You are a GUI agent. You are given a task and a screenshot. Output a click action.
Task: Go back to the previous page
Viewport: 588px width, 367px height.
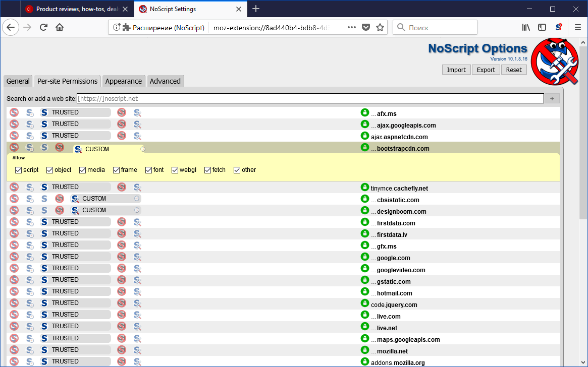pyautogui.click(x=11, y=27)
